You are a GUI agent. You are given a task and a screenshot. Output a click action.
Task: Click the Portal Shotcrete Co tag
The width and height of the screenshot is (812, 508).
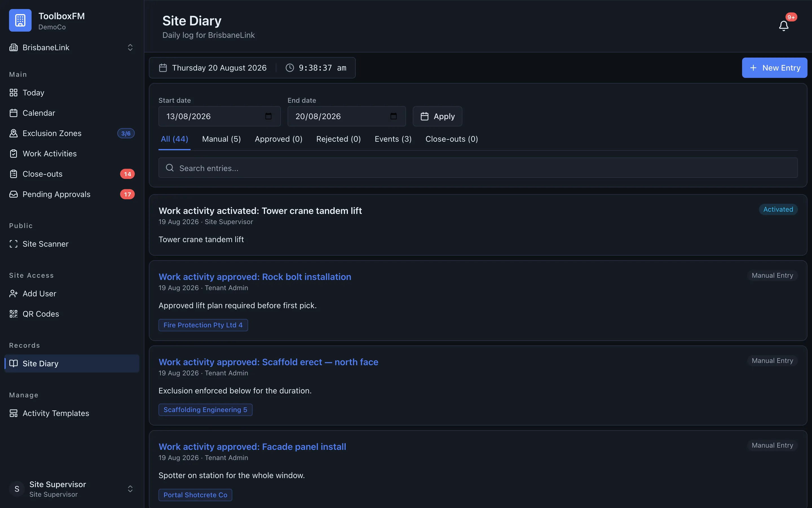[x=195, y=495]
